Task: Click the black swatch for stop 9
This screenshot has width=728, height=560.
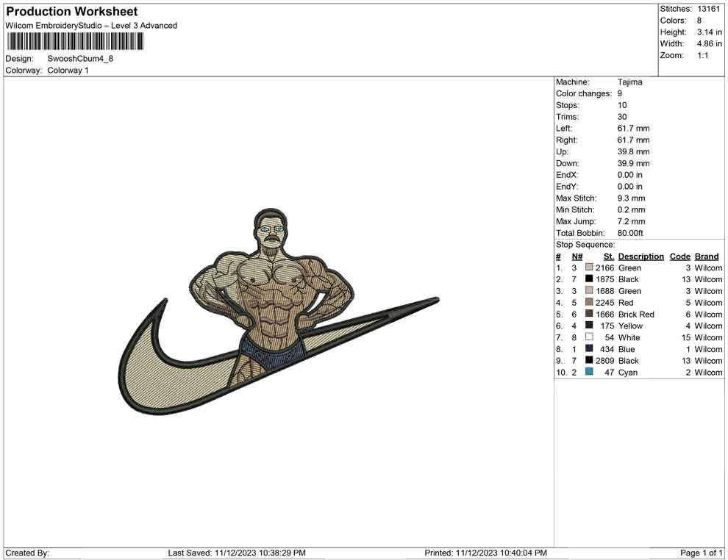Action: tap(589, 360)
